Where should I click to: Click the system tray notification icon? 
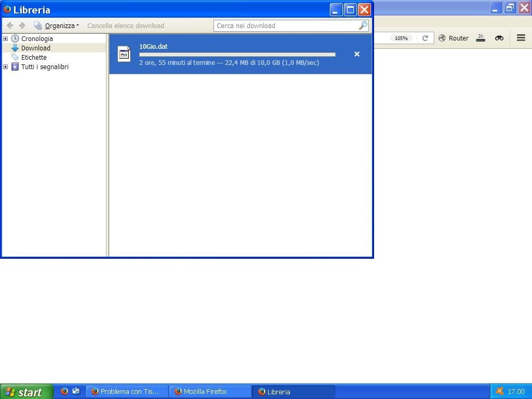499,392
